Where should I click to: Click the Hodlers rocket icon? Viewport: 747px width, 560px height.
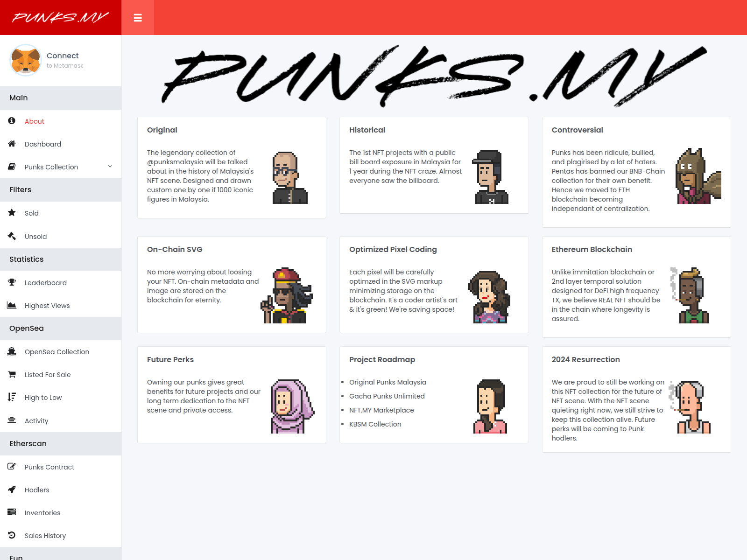12,490
